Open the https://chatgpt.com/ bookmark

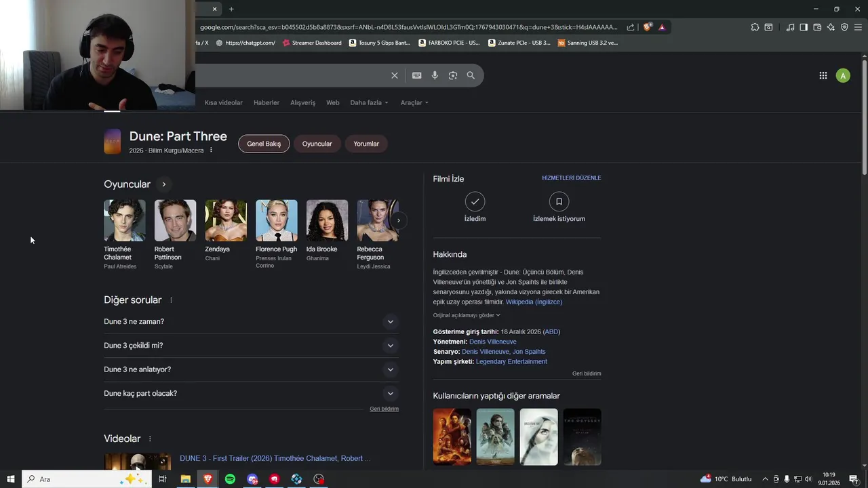(x=245, y=43)
